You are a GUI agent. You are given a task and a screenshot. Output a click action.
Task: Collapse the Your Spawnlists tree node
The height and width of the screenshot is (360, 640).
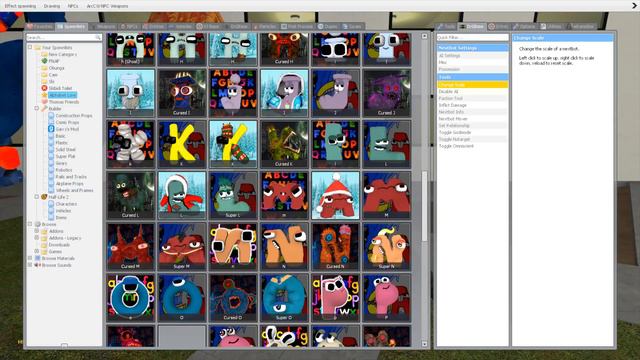(x=30, y=47)
